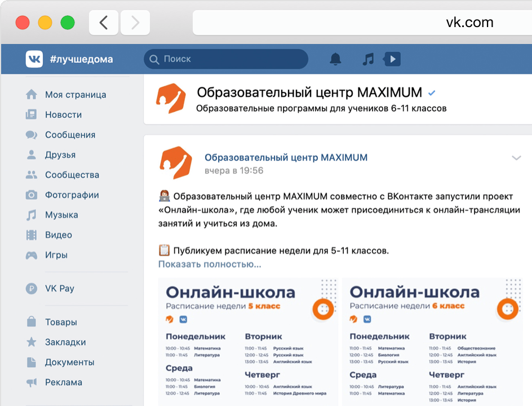Click the search magnifier icon

coord(154,59)
